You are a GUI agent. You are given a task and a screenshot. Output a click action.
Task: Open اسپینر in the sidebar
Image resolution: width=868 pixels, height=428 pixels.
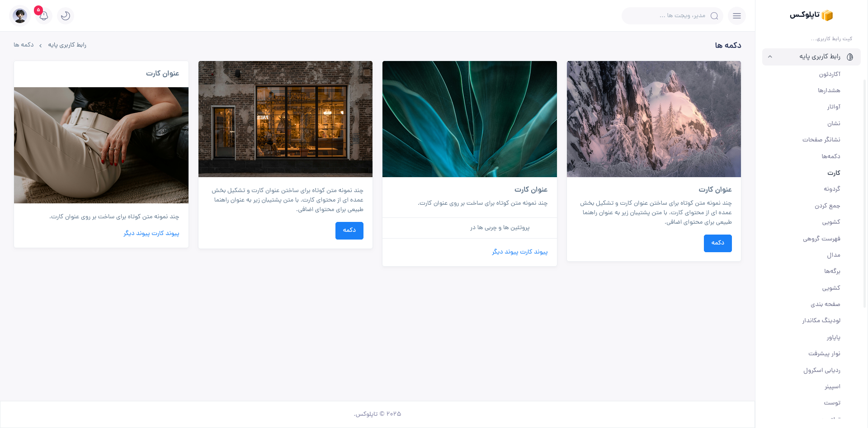click(832, 387)
